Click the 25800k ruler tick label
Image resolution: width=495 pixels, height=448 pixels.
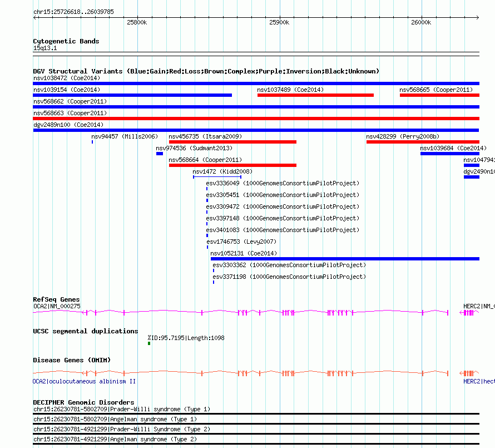[x=137, y=22]
